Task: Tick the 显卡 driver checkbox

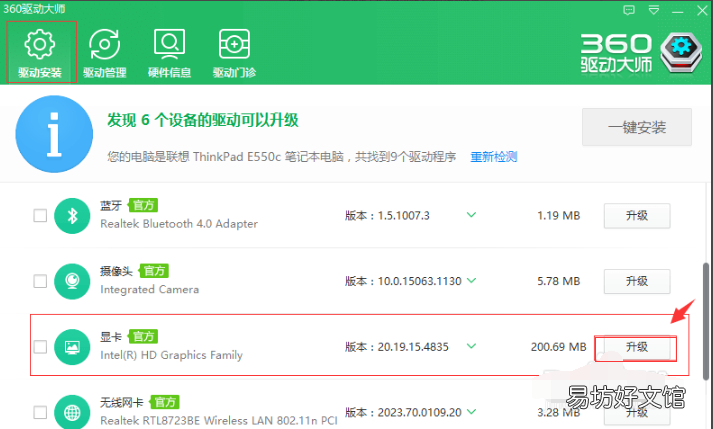Action: (40, 347)
